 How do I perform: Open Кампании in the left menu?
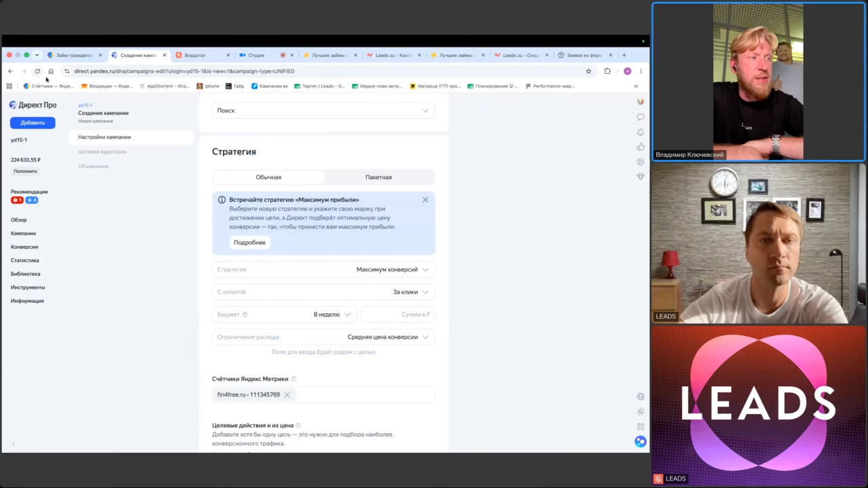coord(23,233)
